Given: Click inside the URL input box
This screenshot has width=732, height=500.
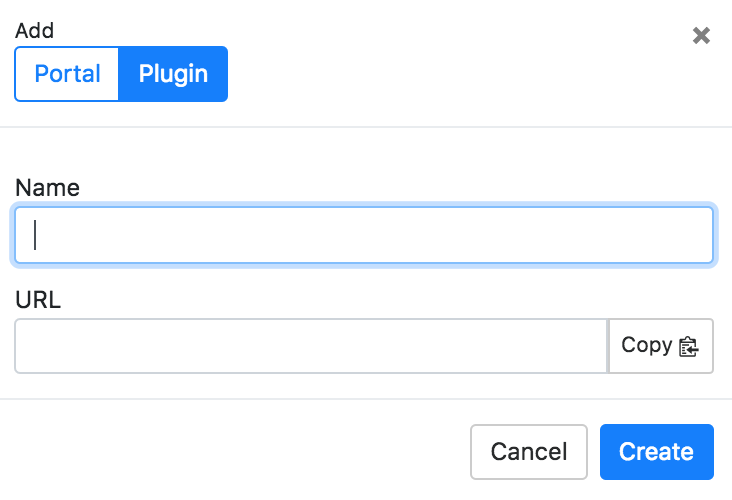Looking at the screenshot, I should pos(311,346).
